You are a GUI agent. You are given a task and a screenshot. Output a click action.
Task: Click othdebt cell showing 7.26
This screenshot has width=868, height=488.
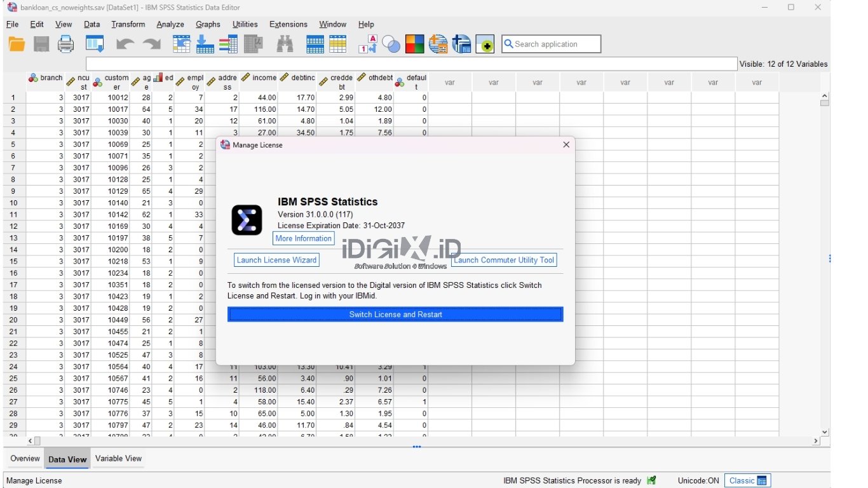(x=375, y=390)
